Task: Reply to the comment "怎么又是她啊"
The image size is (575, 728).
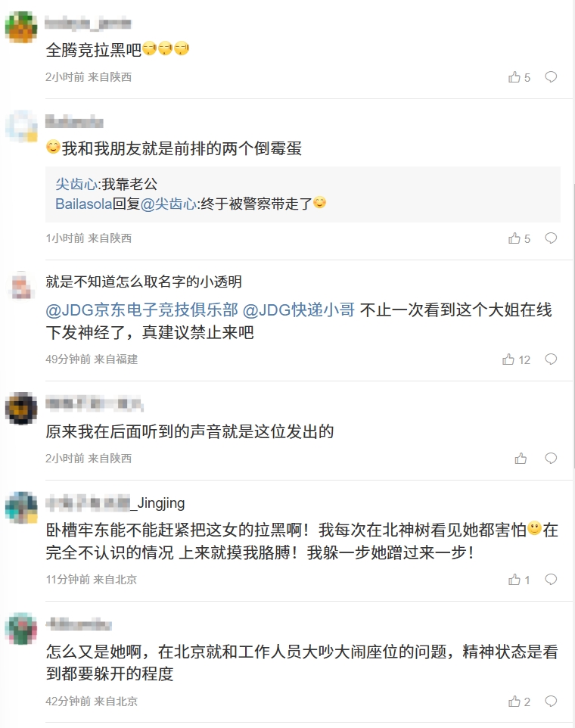Action: pos(551,702)
